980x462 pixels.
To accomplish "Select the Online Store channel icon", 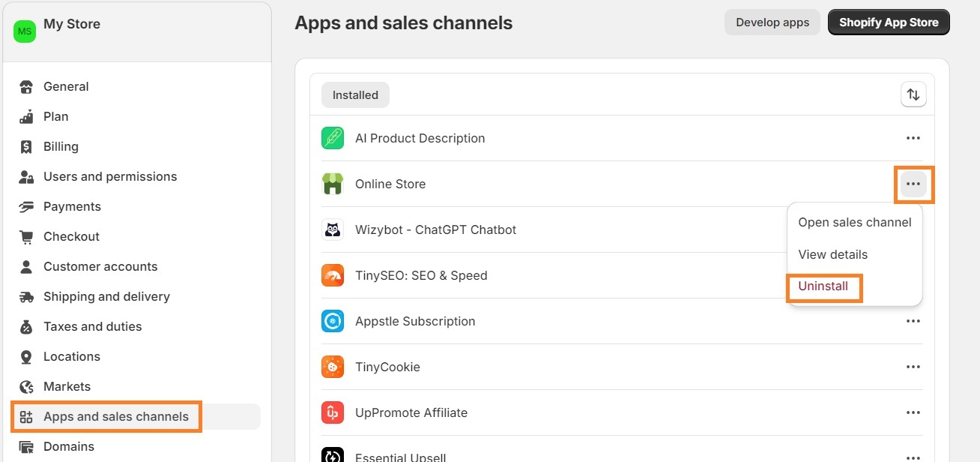I will 332,184.
